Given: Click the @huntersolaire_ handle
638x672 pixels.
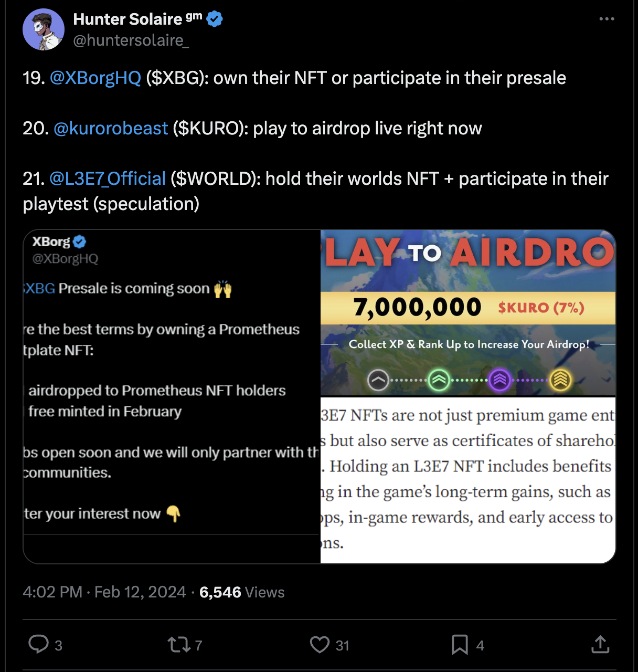Looking at the screenshot, I should click(x=131, y=40).
